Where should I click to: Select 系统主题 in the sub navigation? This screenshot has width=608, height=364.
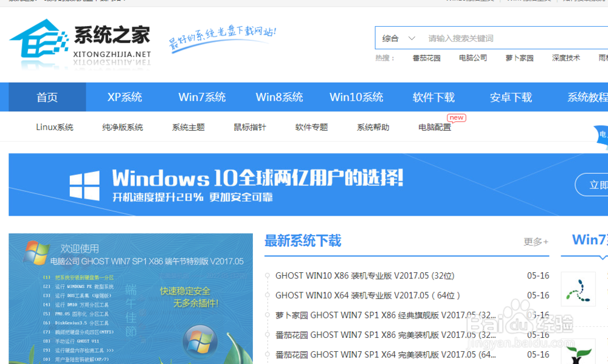(x=188, y=127)
